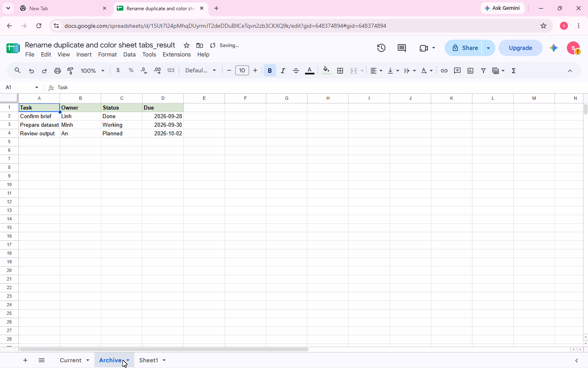Screen dimensions: 588x368
Task: Toggle strikethrough formatting button
Action: pyautogui.click(x=296, y=71)
